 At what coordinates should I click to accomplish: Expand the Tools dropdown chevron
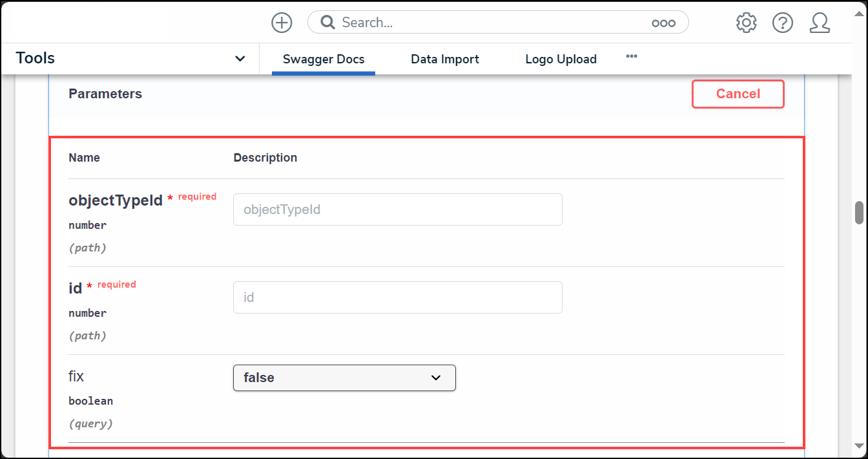tap(240, 59)
